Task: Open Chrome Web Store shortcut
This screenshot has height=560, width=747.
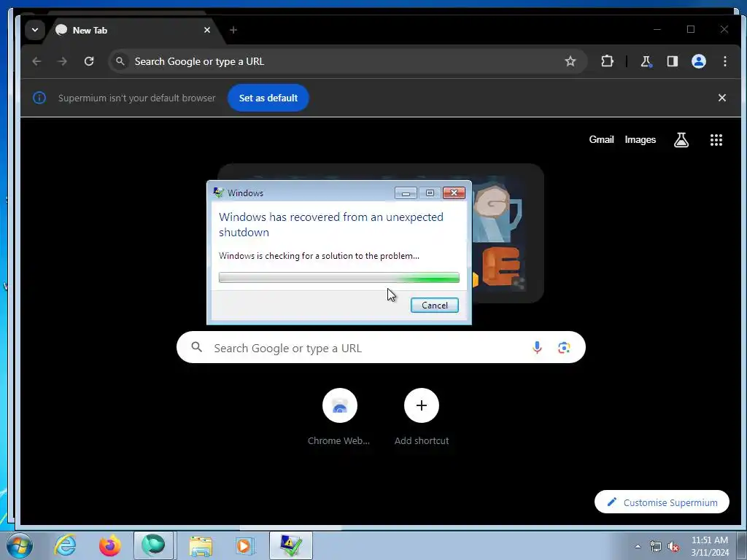Action: (x=339, y=417)
